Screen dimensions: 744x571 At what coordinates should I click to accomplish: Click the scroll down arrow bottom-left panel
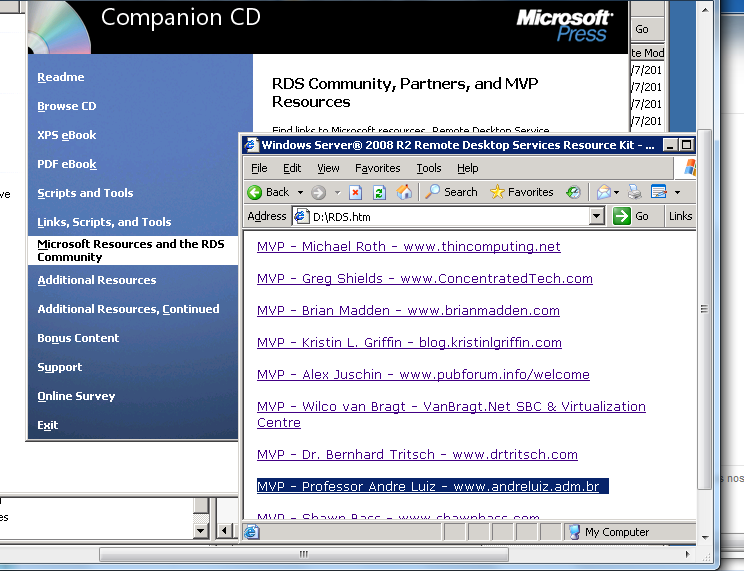(x=201, y=531)
